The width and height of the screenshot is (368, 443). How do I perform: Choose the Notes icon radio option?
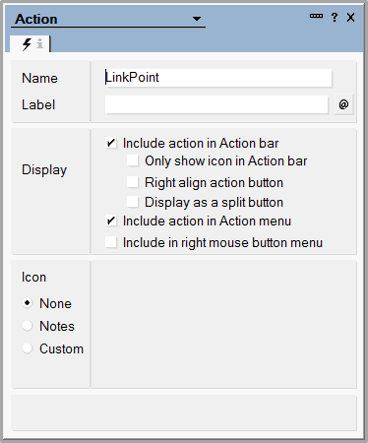point(27,326)
